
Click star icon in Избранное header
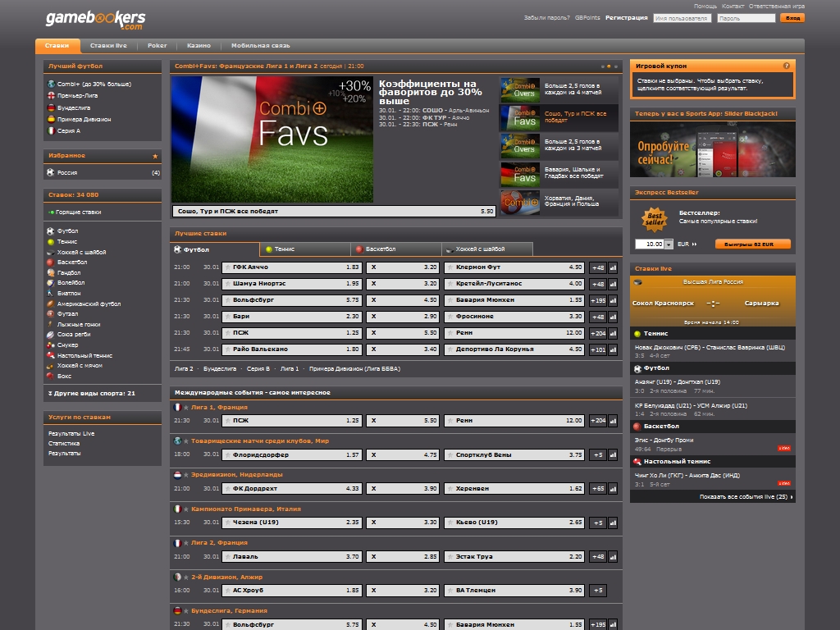pos(155,156)
